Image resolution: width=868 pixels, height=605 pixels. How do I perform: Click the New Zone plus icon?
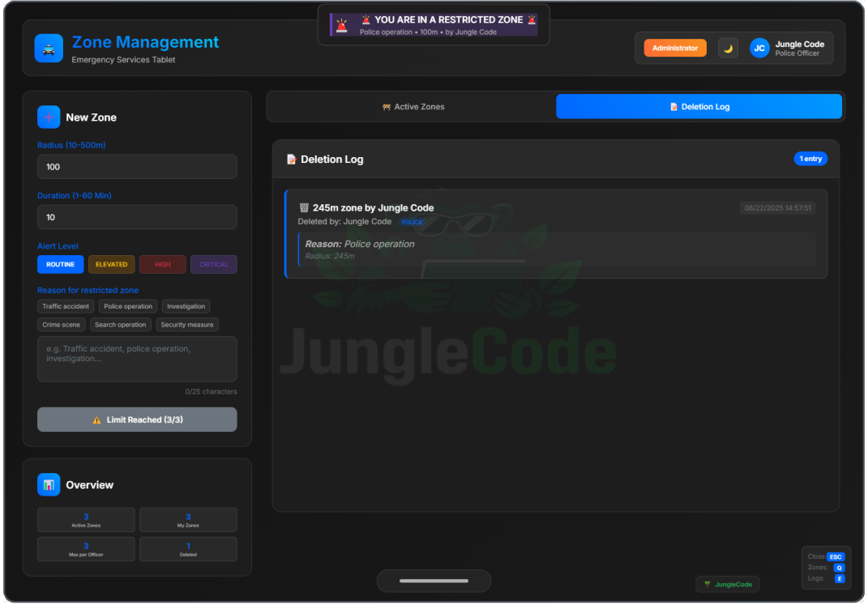[x=49, y=117]
